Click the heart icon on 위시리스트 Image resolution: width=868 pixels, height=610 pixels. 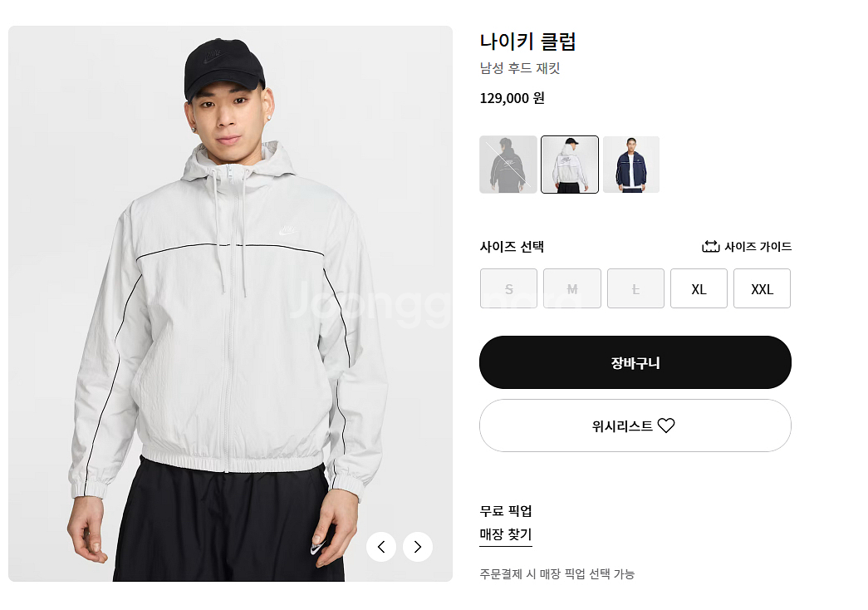coord(666,426)
